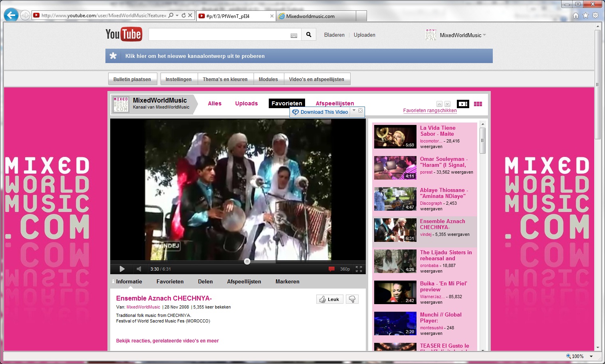Open the Markeren tab below the video
The width and height of the screenshot is (605, 364).
tap(288, 281)
